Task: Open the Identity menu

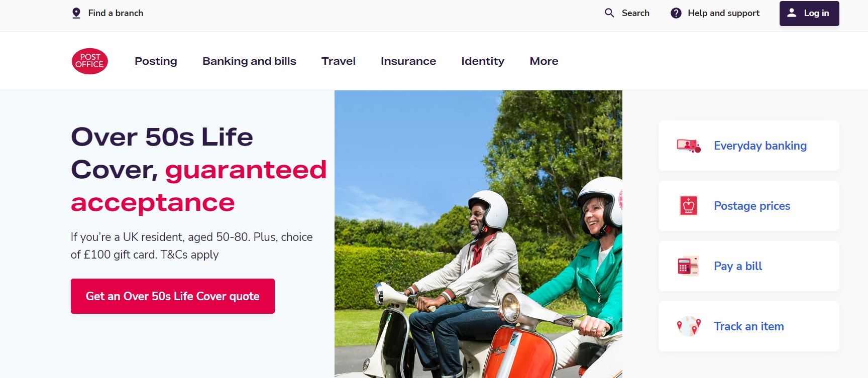Action: (483, 61)
